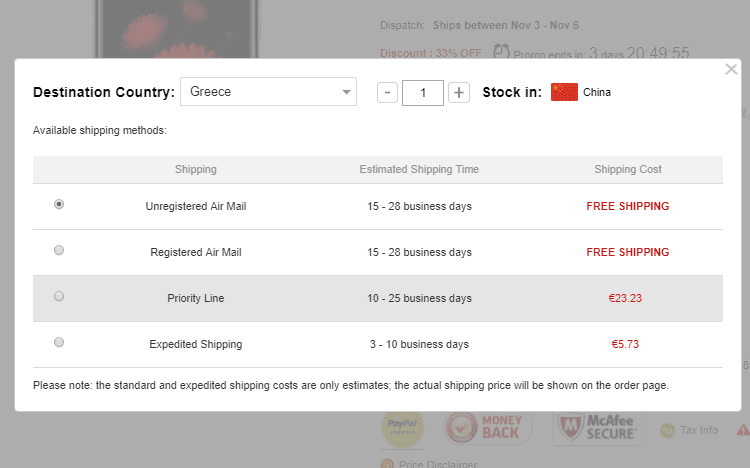Increase quantity with plus button
This screenshot has width=750, height=468.
click(x=459, y=93)
